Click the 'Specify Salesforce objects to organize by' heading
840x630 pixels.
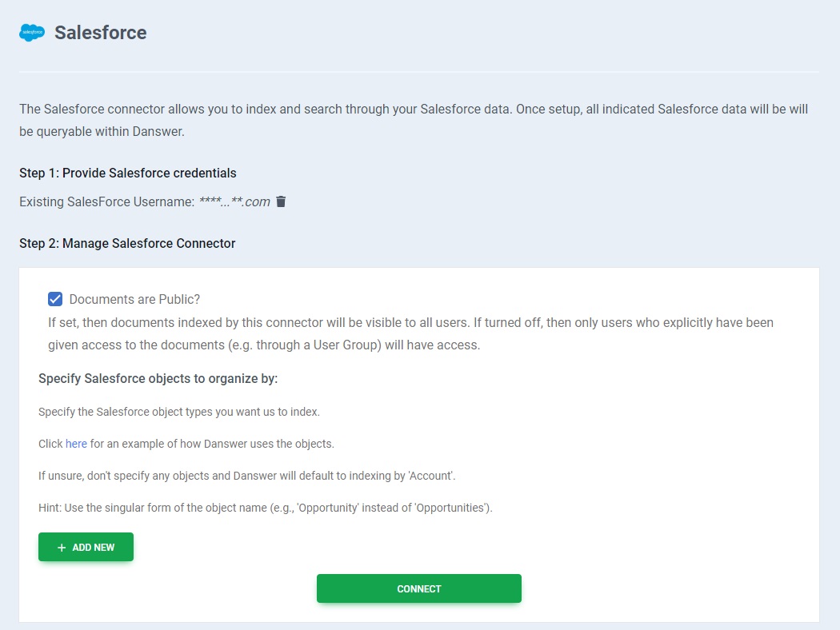tap(158, 378)
